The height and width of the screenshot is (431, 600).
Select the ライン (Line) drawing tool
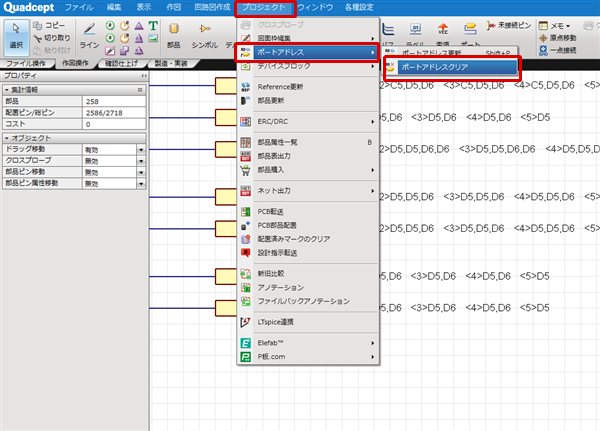click(90, 36)
